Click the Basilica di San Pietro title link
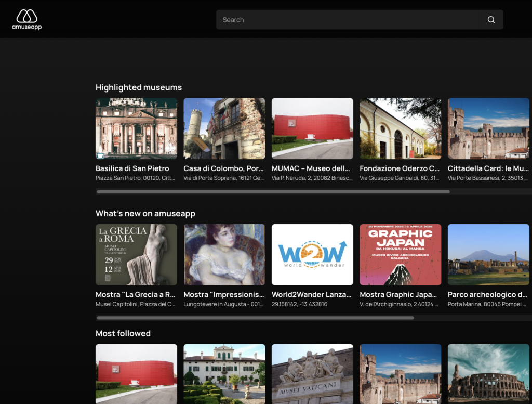Viewport: 532px width, 404px height. click(x=132, y=168)
